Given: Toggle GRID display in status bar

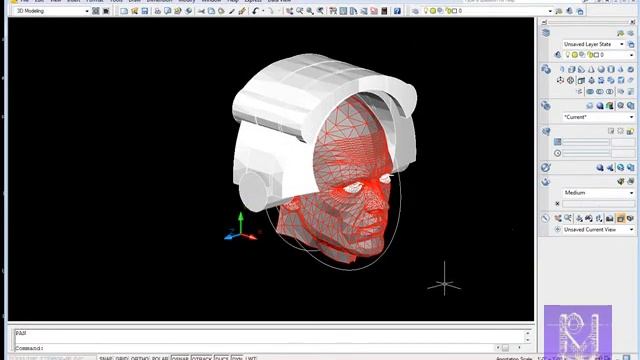Looking at the screenshot, I should click(122, 358).
